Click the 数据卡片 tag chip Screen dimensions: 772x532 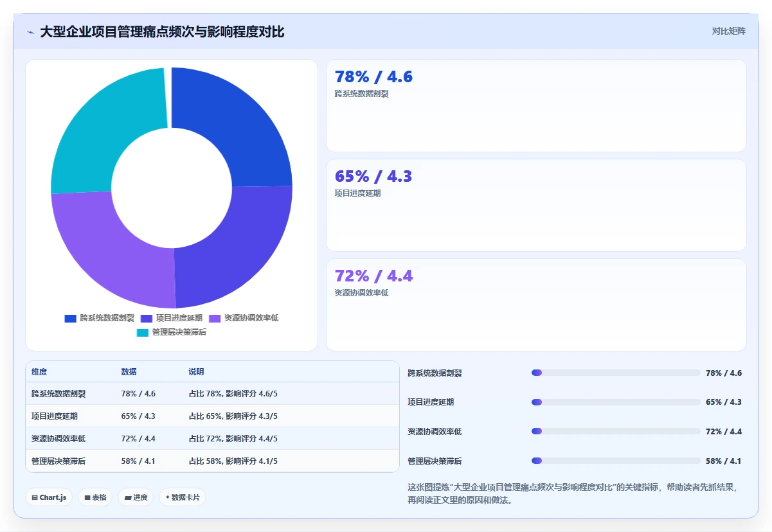(x=183, y=497)
